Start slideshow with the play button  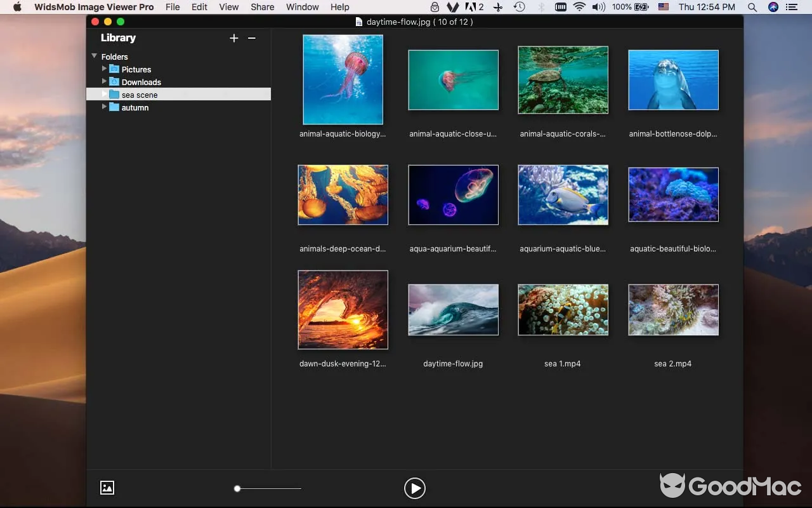415,488
